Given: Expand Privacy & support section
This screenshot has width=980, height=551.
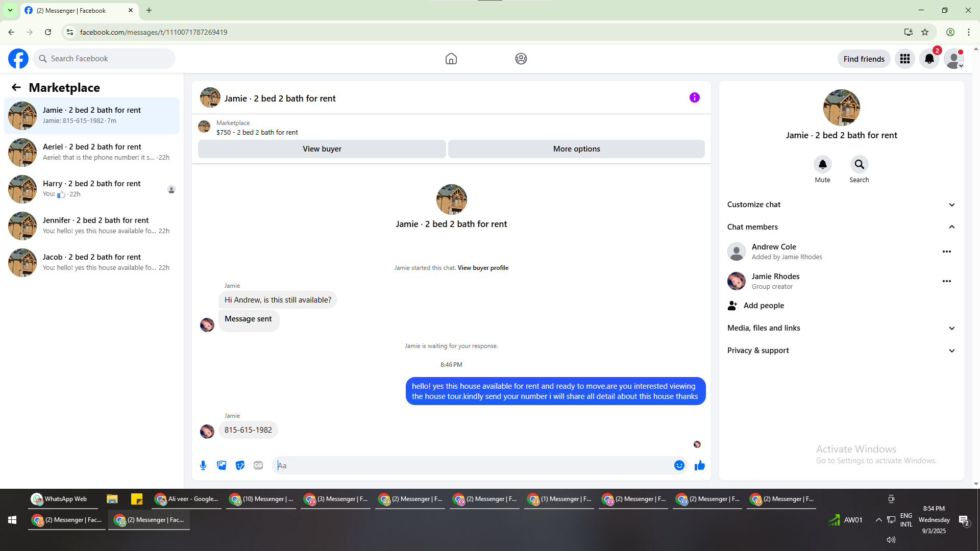Looking at the screenshot, I should (841, 350).
